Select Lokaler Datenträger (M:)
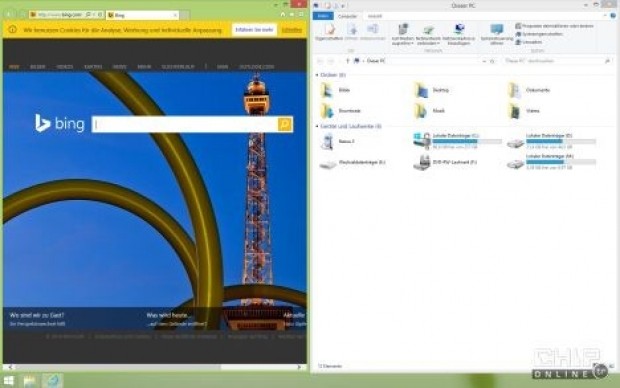Image resolution: width=620 pixels, height=388 pixels. (552, 162)
